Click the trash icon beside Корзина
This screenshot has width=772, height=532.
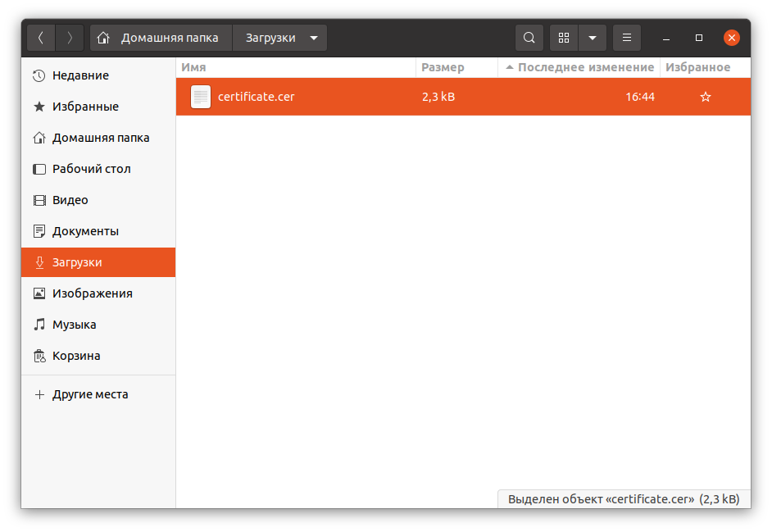(39, 356)
